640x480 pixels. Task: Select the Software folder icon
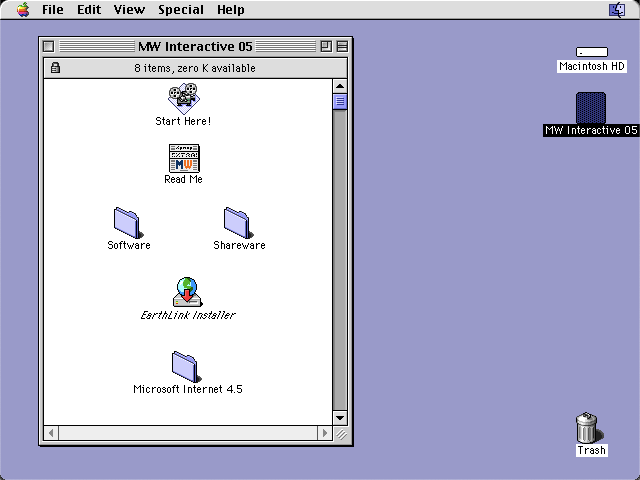pos(129,223)
